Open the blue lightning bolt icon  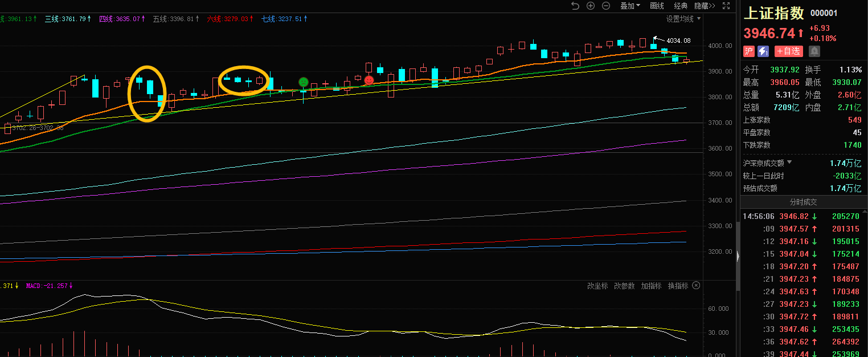coord(763,51)
